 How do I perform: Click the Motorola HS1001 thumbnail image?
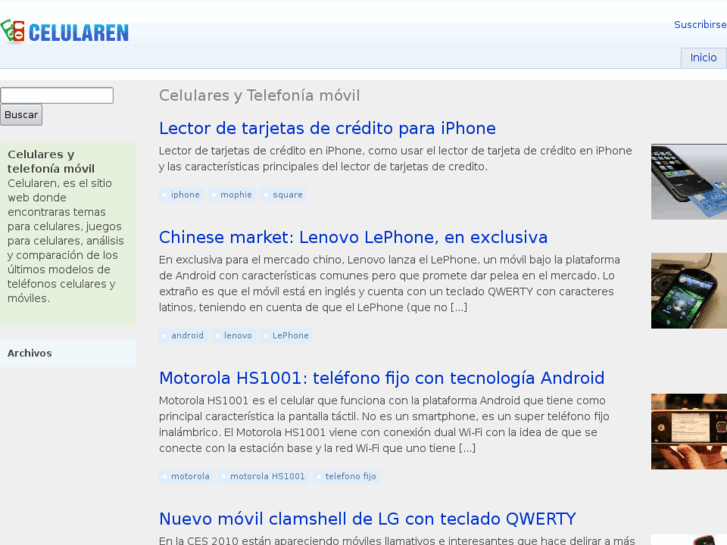[689, 431]
